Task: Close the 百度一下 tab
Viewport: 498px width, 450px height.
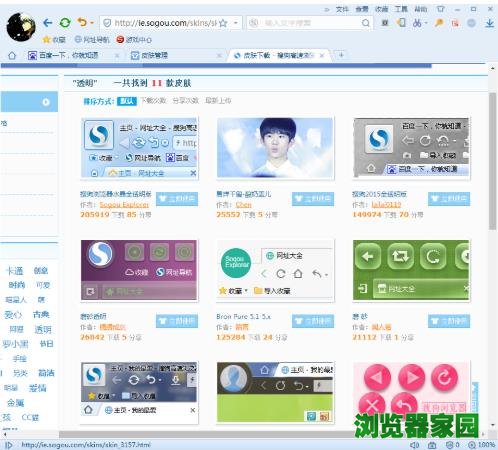Action: click(117, 56)
